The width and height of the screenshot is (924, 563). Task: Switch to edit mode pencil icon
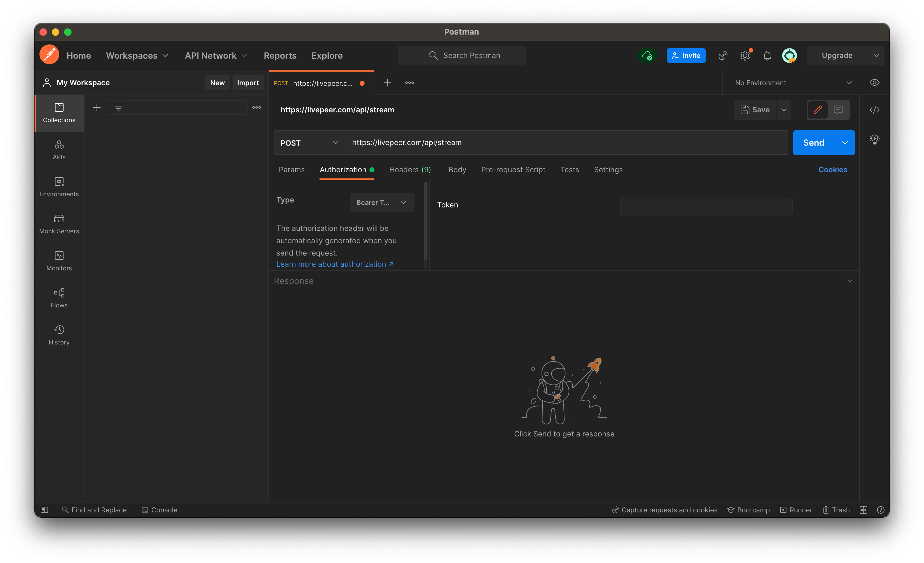(818, 110)
